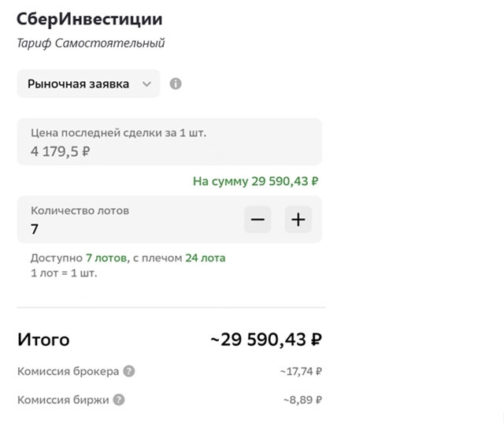Open the Рыночная заявка order type dropdown
The width and height of the screenshot is (504, 423).
tap(89, 83)
